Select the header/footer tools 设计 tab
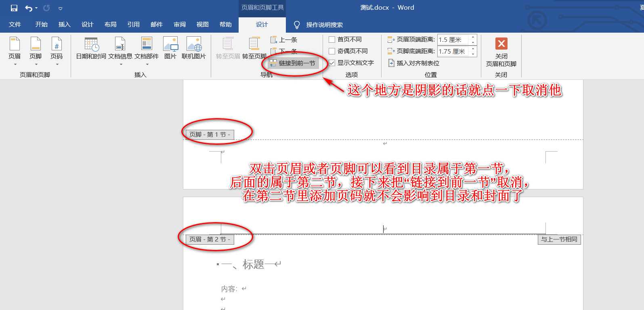The image size is (644, 310). (262, 25)
